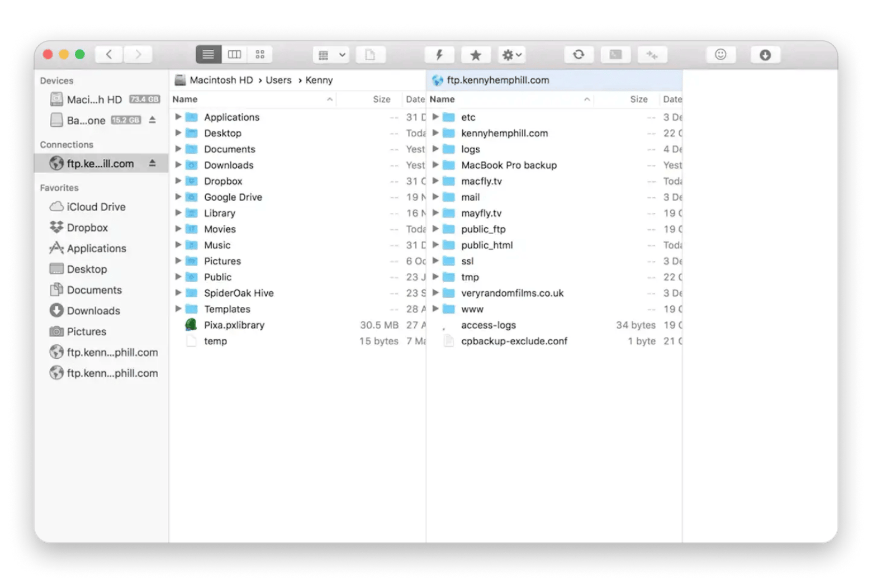Click the terminal toolbar icon
872x588 pixels.
(615, 55)
